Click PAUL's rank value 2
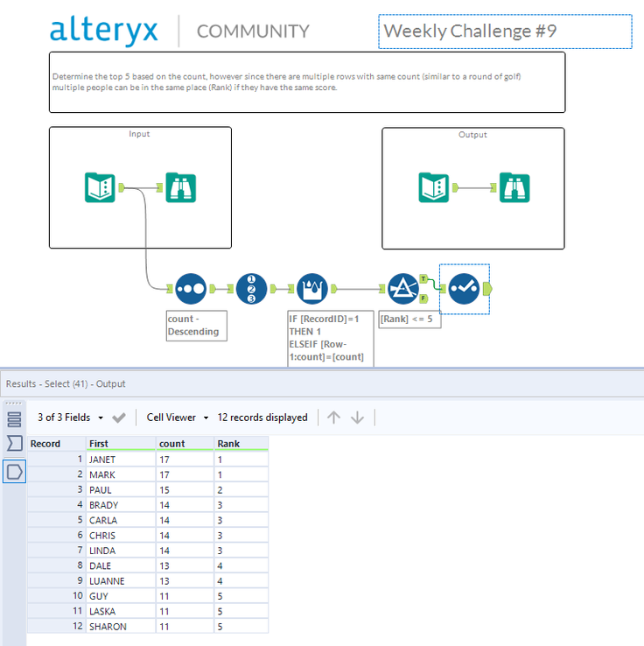This screenshot has height=646, width=644. [241, 490]
